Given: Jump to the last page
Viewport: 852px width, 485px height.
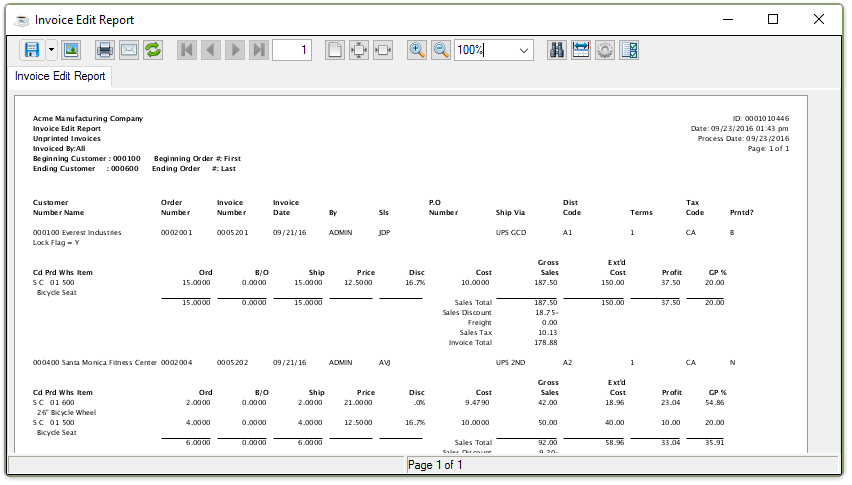Looking at the screenshot, I should pyautogui.click(x=259, y=50).
